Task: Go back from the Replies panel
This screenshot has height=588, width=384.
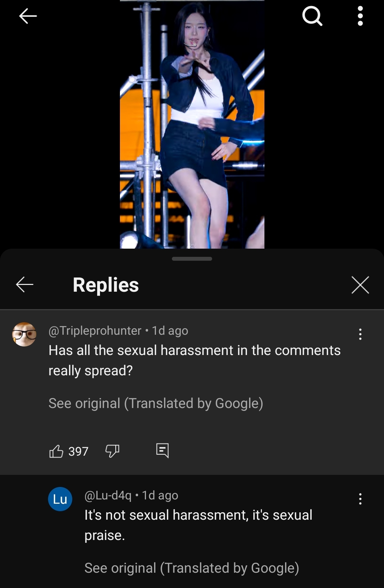Action: coord(25,285)
